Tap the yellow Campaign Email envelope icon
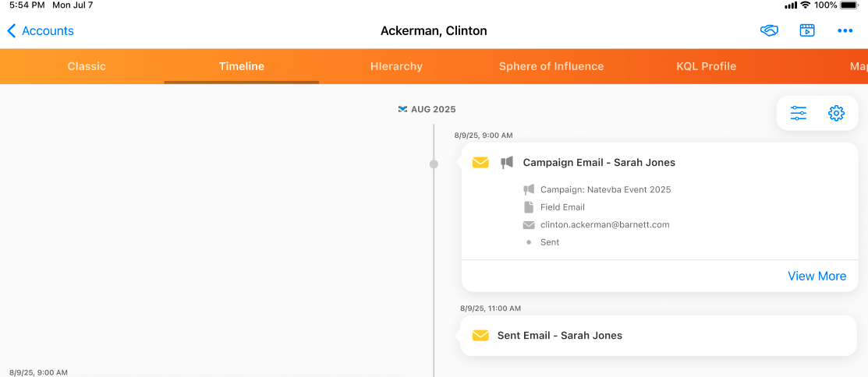 [480, 163]
